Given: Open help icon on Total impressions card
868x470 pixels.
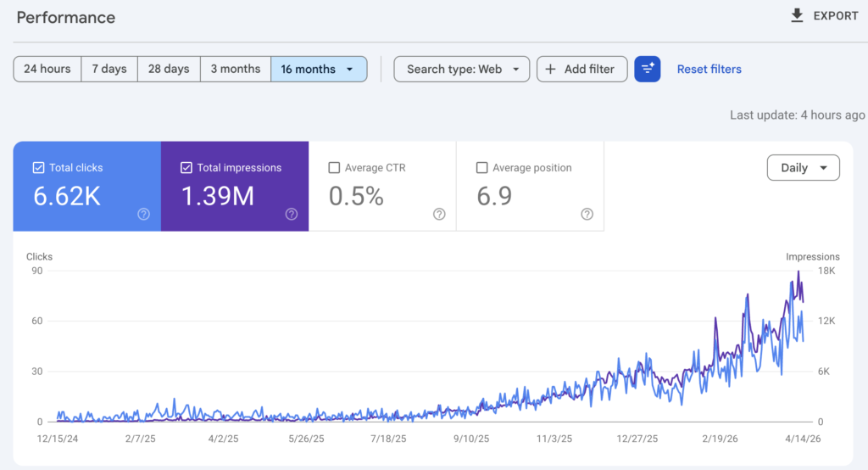Looking at the screenshot, I should pos(292,214).
